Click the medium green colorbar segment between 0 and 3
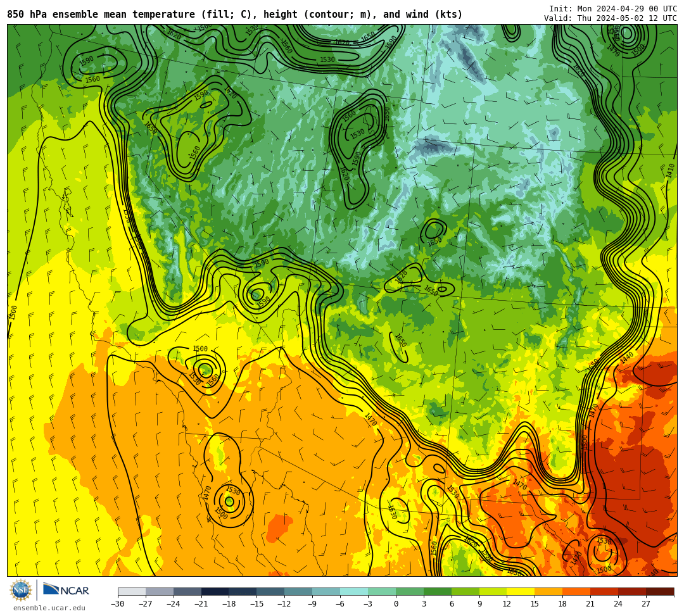Image resolution: width=684 pixels, height=616 pixels. click(410, 591)
